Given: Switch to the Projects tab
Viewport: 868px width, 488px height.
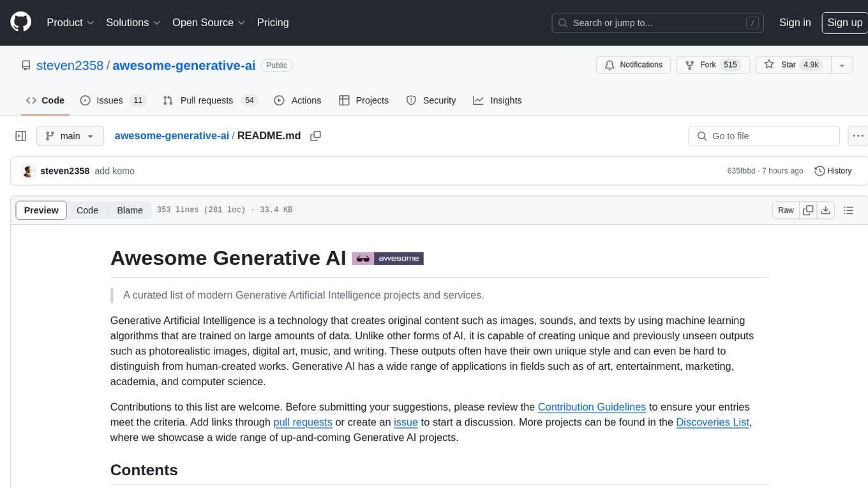Looking at the screenshot, I should pos(364,100).
